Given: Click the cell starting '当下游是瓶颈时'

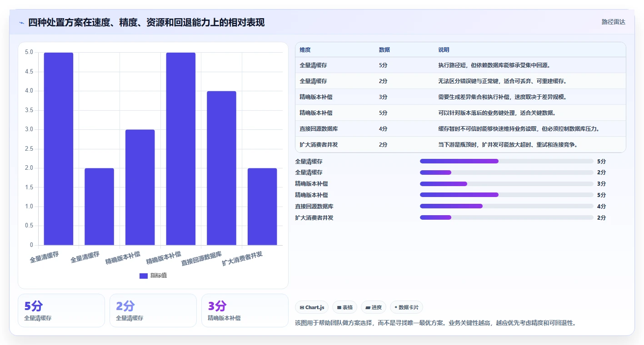Looking at the screenshot, I should click(508, 145).
